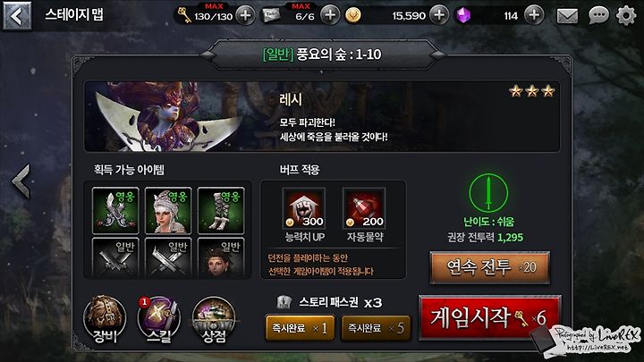Screen dimensions: 644x362
Task: Open settings gear icon
Action: click(x=626, y=15)
